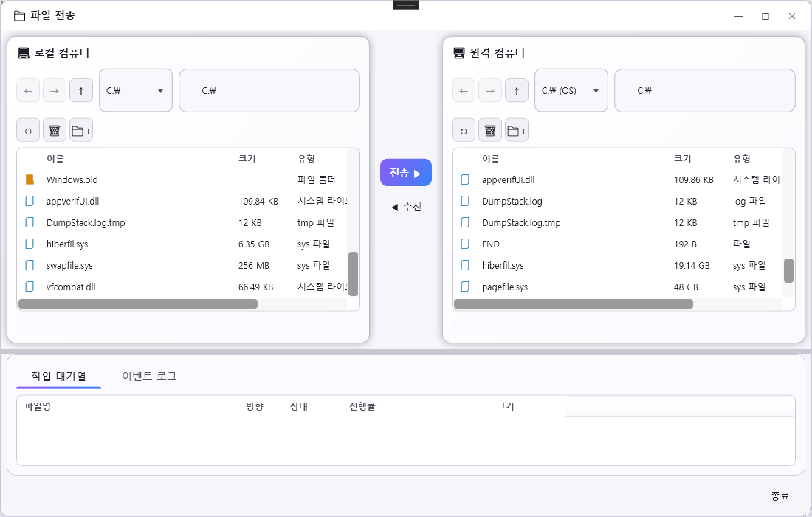This screenshot has height=517, width=812.
Task: Click the 수신 receive button
Action: (x=405, y=207)
